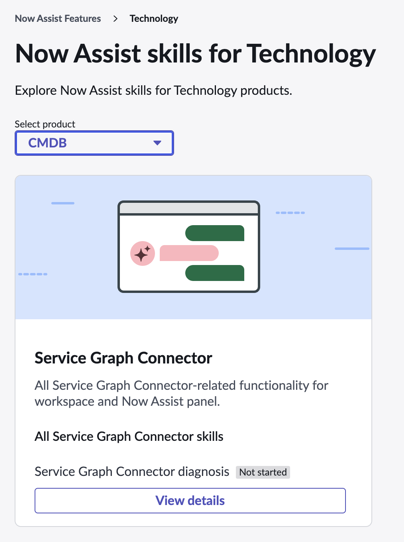The width and height of the screenshot is (404, 542).
Task: Click the Explore Now Assist skills subtitle text
Action: coord(153,91)
